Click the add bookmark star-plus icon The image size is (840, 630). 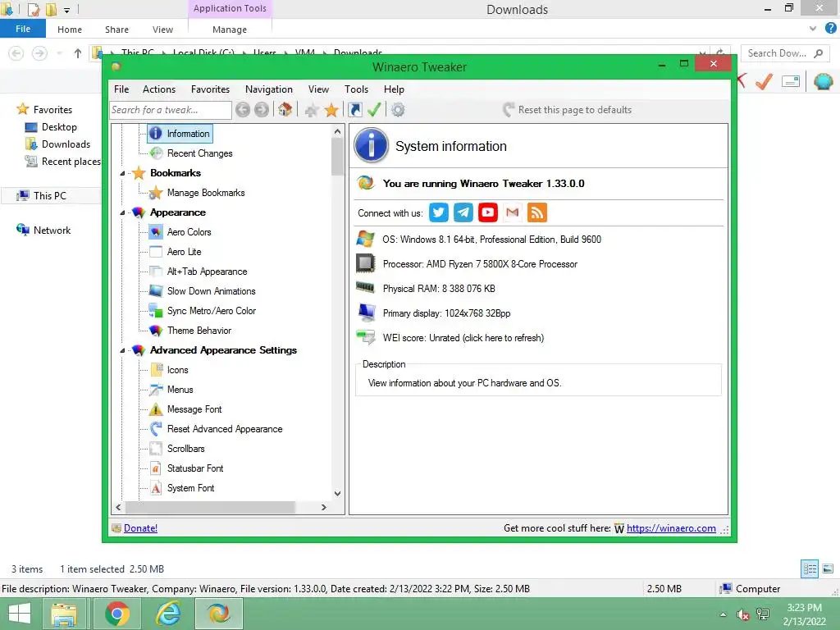[x=311, y=111]
